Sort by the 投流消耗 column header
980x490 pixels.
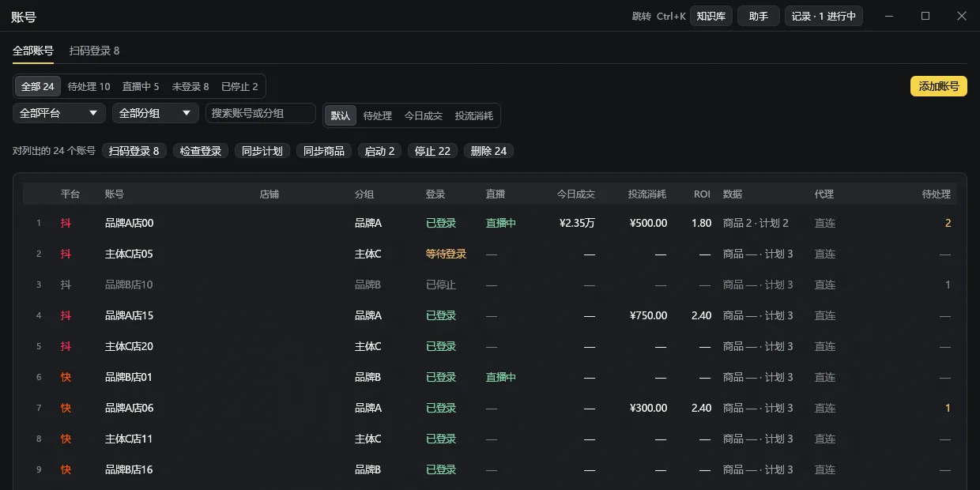(647, 194)
